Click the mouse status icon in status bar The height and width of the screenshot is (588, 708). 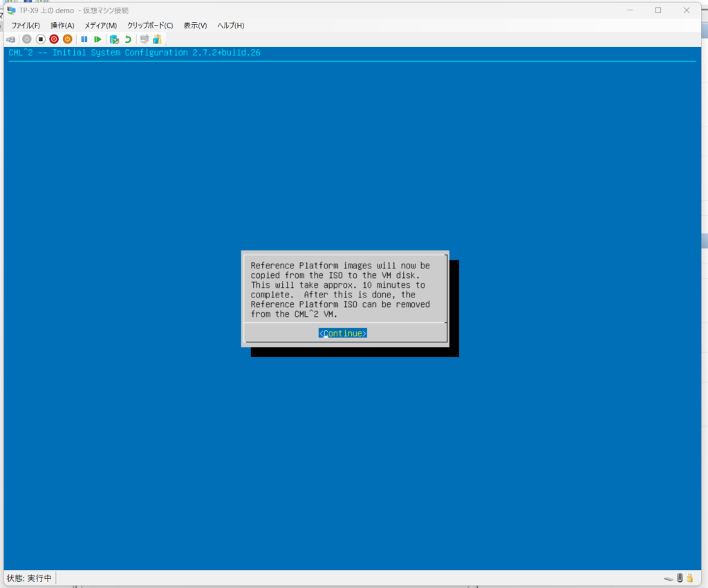680,578
